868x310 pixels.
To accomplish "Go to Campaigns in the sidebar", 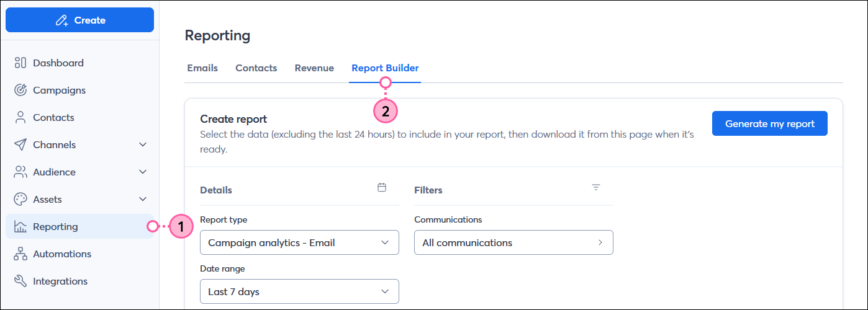I will pyautogui.click(x=79, y=90).
